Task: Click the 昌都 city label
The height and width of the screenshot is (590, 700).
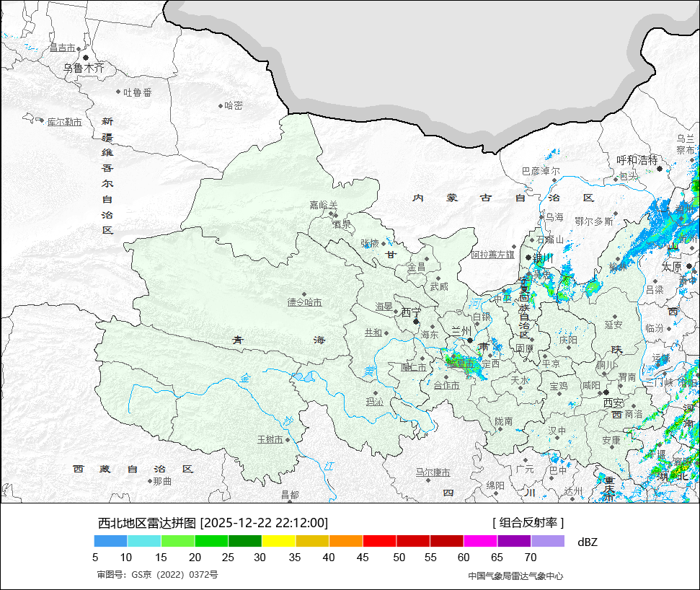Action: tap(290, 495)
